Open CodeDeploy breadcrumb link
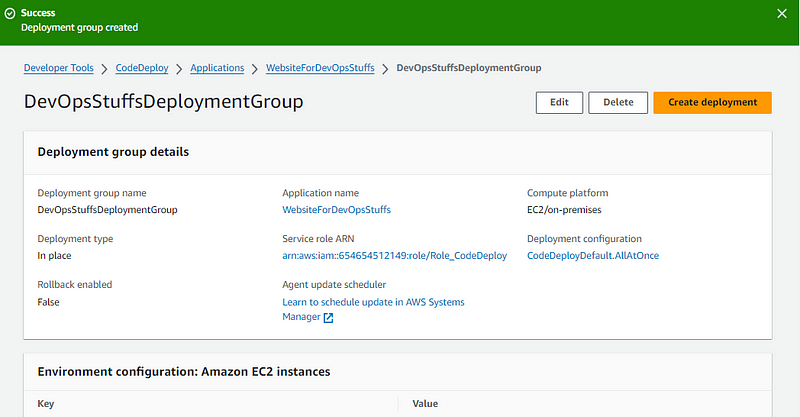Screen dimensions: 800x417 pos(142,68)
